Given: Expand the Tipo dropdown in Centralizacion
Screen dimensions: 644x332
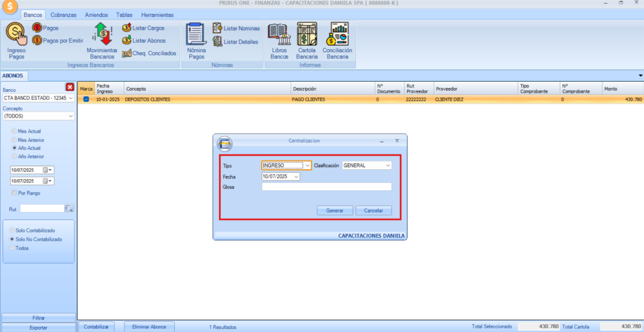Looking at the screenshot, I should 308,165.
